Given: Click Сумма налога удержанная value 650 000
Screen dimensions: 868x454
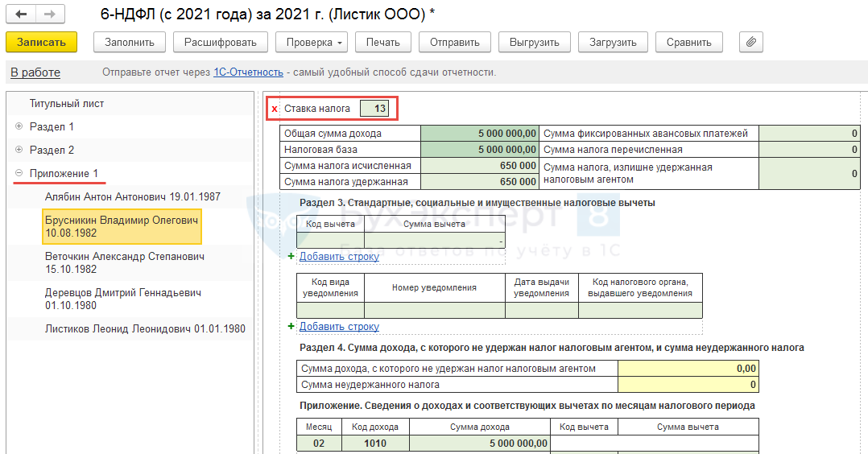Looking at the screenshot, I should 479,182.
